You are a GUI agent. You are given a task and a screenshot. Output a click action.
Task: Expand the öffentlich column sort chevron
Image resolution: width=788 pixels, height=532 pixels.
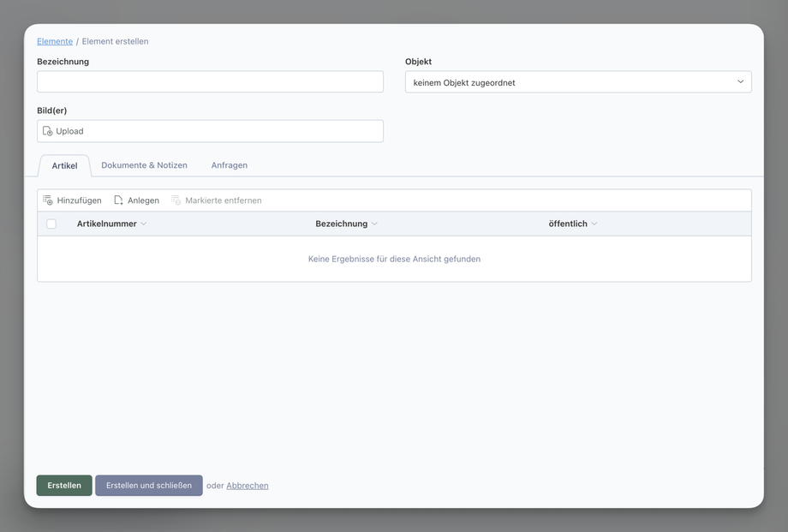(594, 224)
